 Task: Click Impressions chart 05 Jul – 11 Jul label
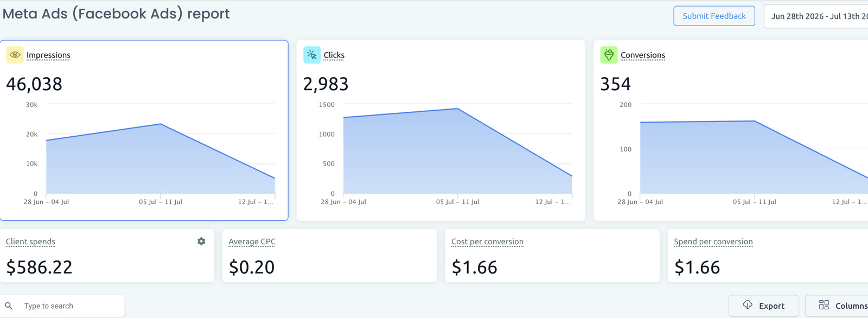click(161, 202)
